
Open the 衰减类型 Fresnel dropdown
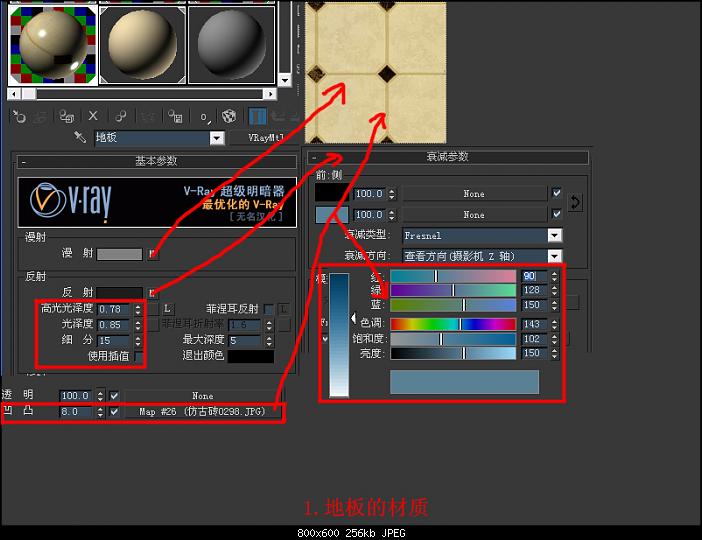[x=555, y=235]
